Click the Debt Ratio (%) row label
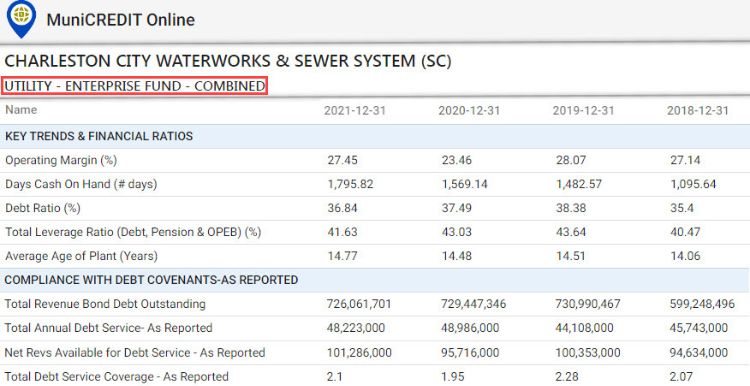Viewport: 750px width, 386px height. point(43,208)
